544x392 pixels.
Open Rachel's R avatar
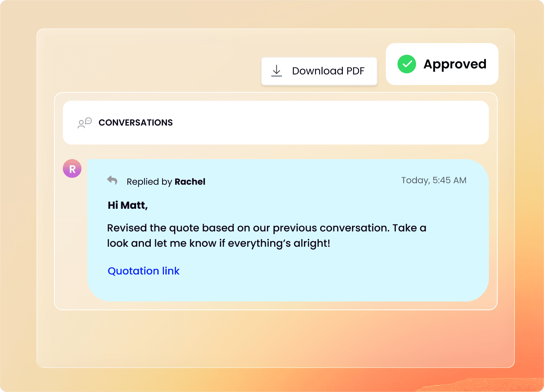72,169
